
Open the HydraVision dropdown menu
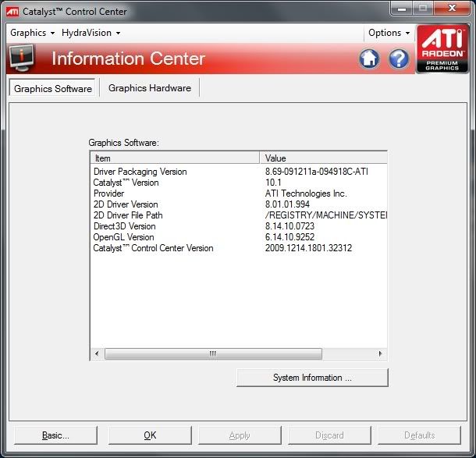(91, 33)
